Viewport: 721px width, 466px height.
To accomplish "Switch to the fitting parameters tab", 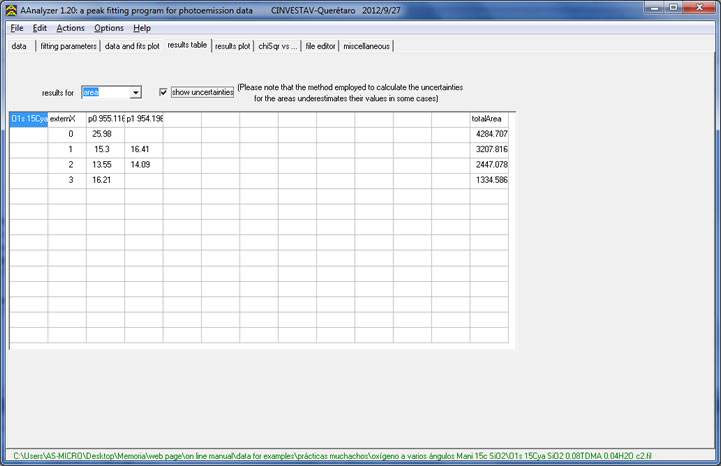I will pos(68,46).
